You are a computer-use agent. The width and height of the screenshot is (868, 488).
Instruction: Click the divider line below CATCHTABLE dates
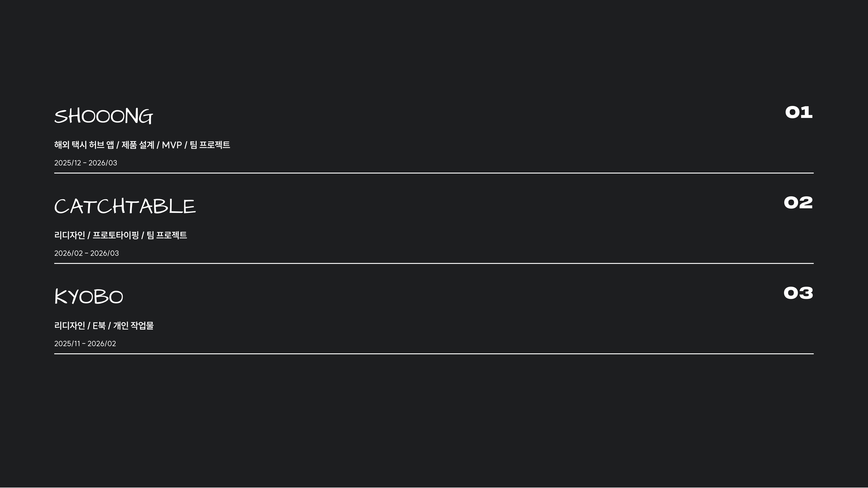434,263
